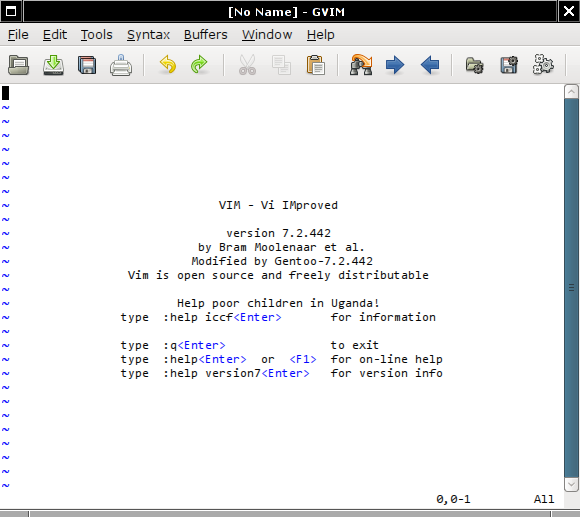Viewport: 580px width, 517px height.
Task: Click the scrollbar up arrow
Action: [571, 91]
